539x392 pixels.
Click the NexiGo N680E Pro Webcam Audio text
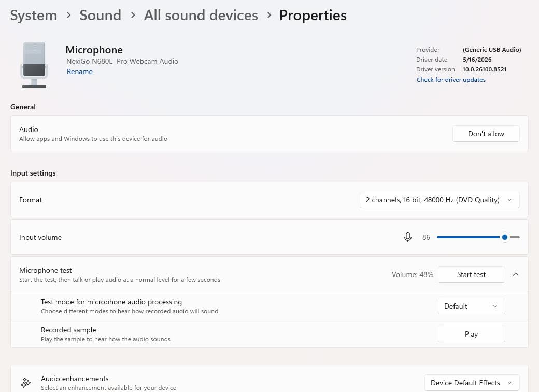click(122, 61)
